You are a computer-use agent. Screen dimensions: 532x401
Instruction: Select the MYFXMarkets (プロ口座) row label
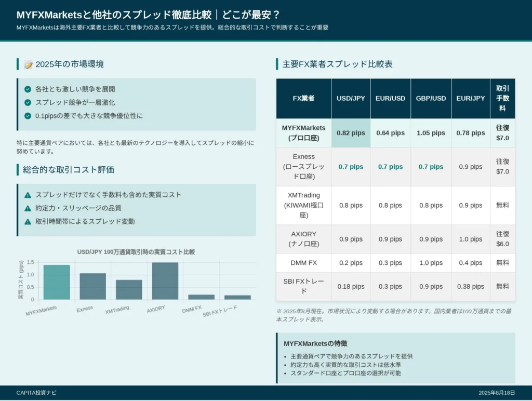coord(303,133)
